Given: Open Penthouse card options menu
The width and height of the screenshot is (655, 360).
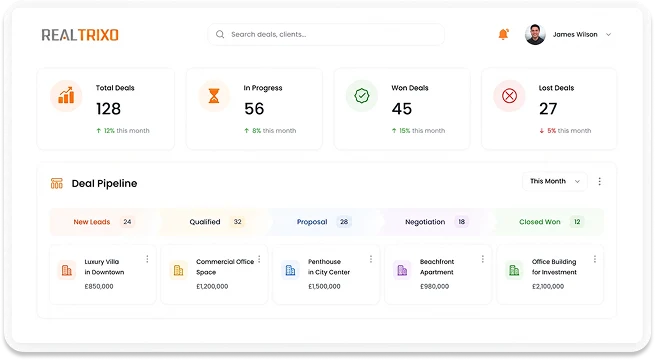Looking at the screenshot, I should coord(371,259).
